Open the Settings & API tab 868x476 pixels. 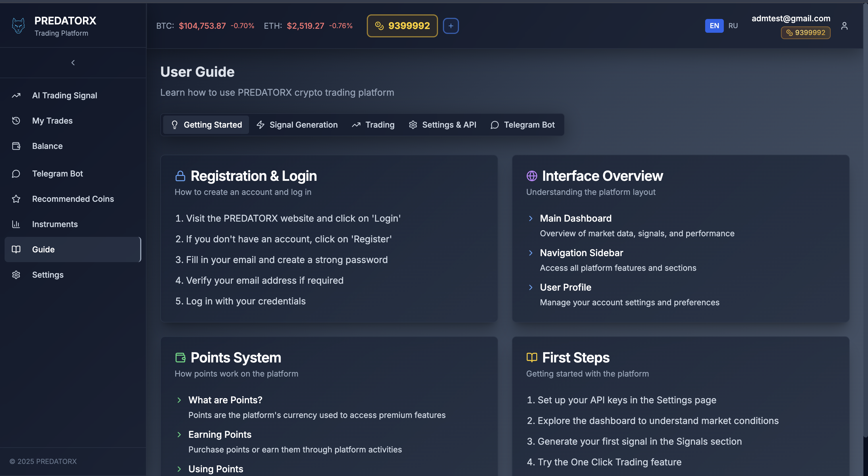tap(443, 125)
